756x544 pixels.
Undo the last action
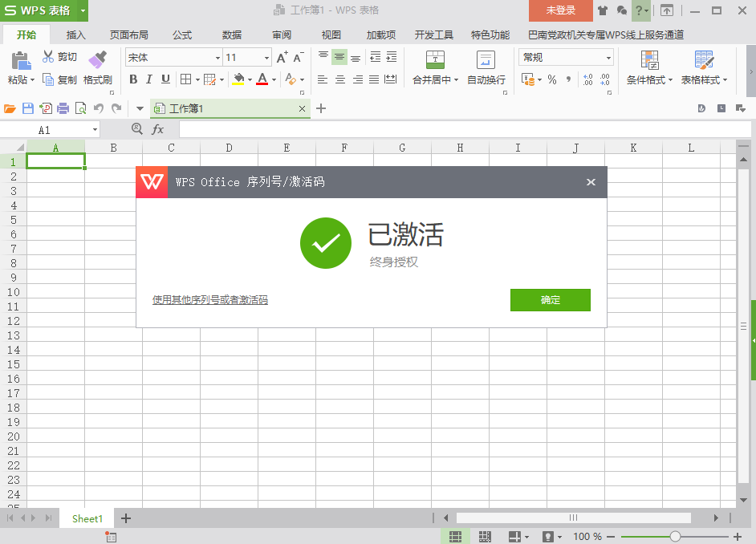[x=99, y=108]
